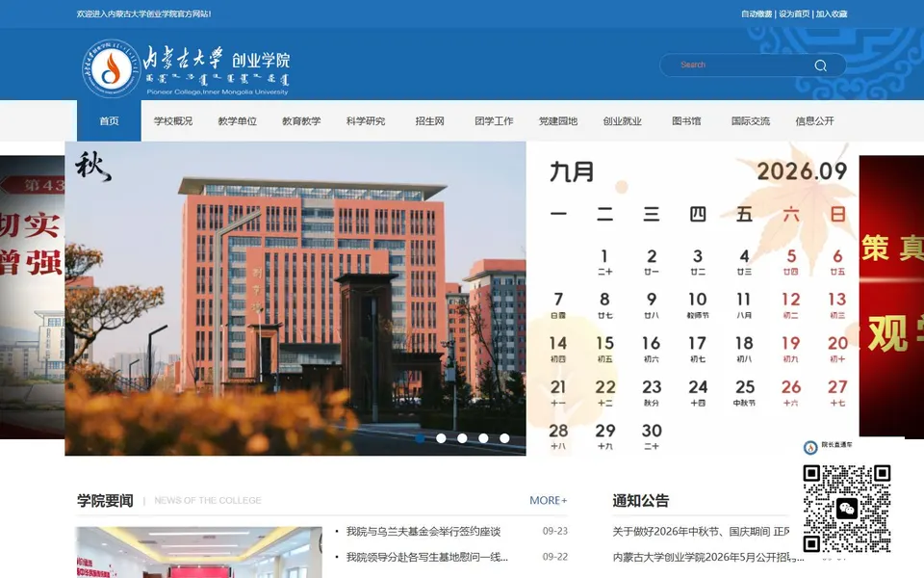This screenshot has height=578, width=924.
Task: Select the first (active blue) carousel dot
Action: [x=420, y=438]
